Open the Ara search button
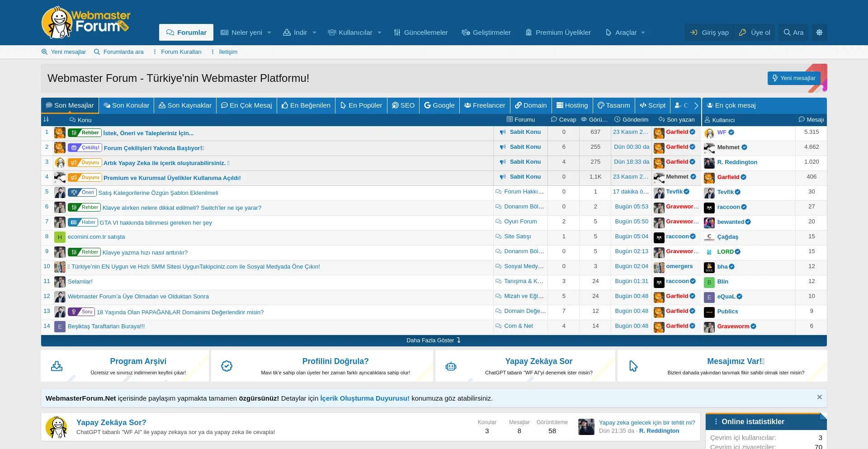 coord(793,33)
